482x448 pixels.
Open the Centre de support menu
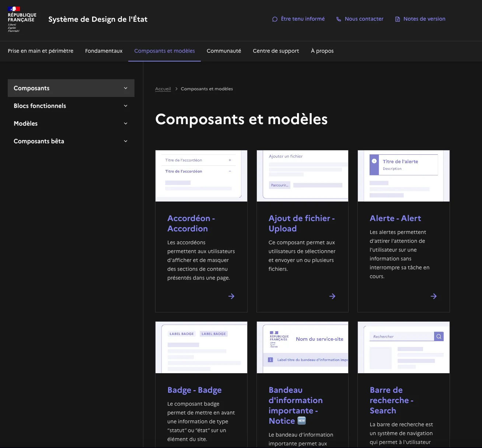(276, 51)
